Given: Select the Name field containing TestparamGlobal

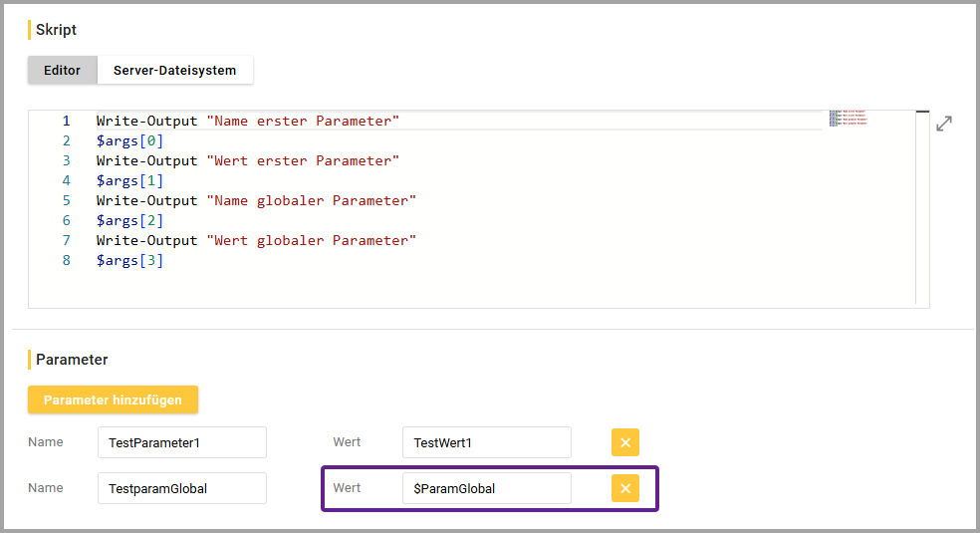Looking at the screenshot, I should (x=181, y=488).
